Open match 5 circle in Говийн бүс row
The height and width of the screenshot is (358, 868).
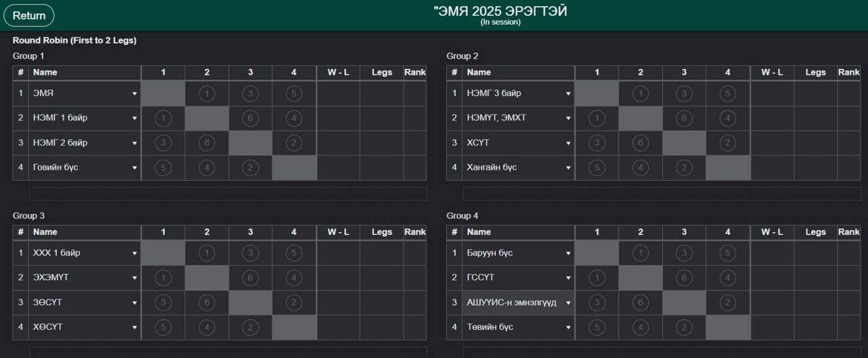click(x=163, y=168)
